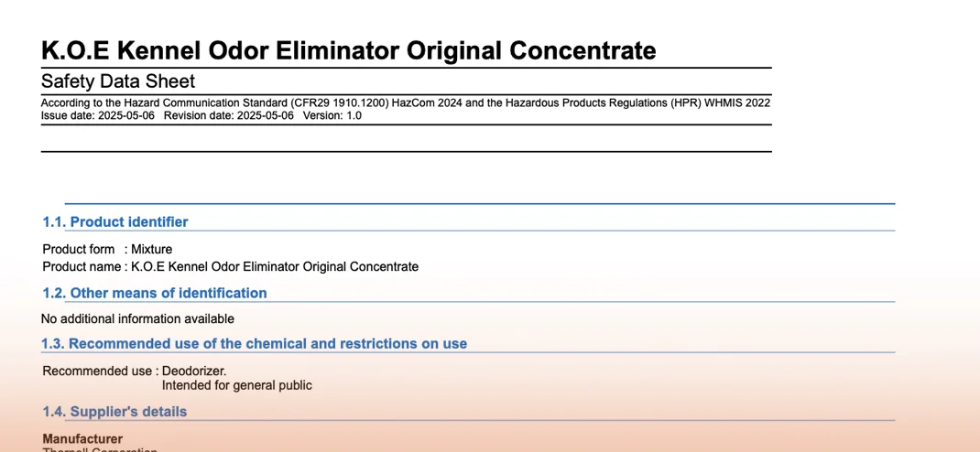The image size is (980, 452).
Task: Select the 1.4 Supplier's details heading
Action: (x=114, y=412)
